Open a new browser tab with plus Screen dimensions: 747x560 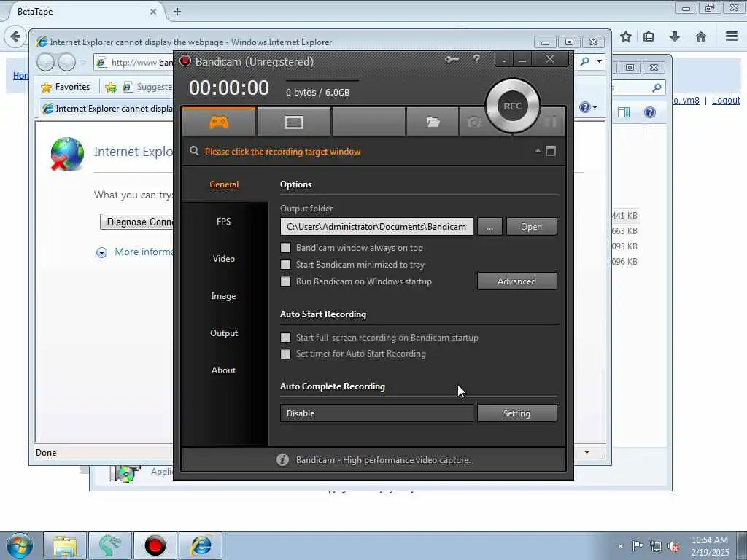pos(177,12)
